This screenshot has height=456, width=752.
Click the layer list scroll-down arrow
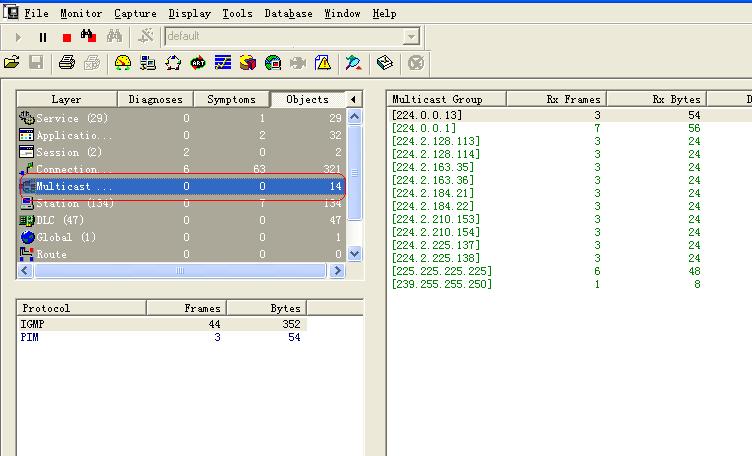pyautogui.click(x=354, y=254)
